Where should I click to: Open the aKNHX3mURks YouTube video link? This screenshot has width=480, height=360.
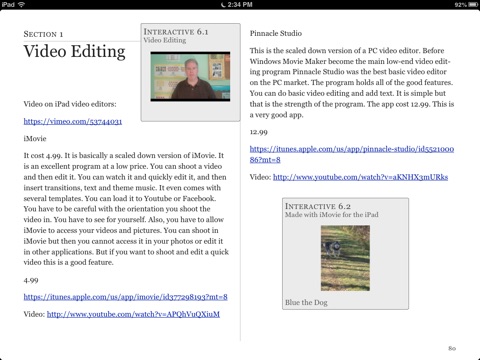(360, 177)
